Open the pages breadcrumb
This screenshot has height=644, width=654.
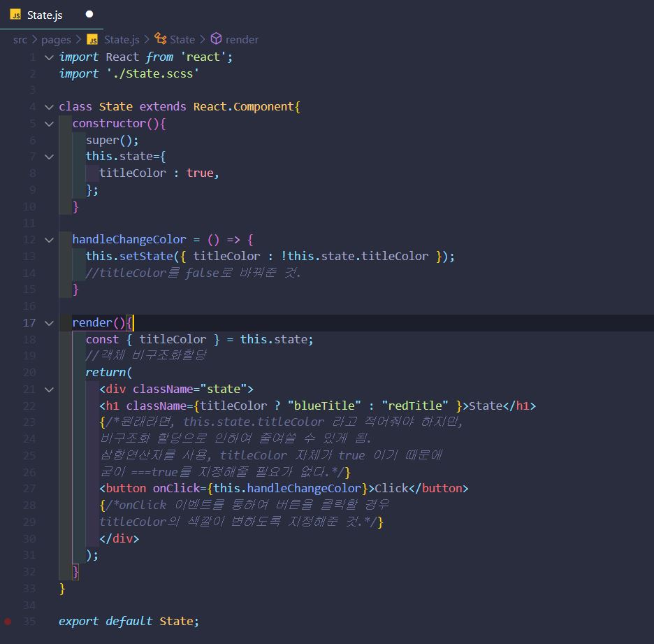(56, 40)
